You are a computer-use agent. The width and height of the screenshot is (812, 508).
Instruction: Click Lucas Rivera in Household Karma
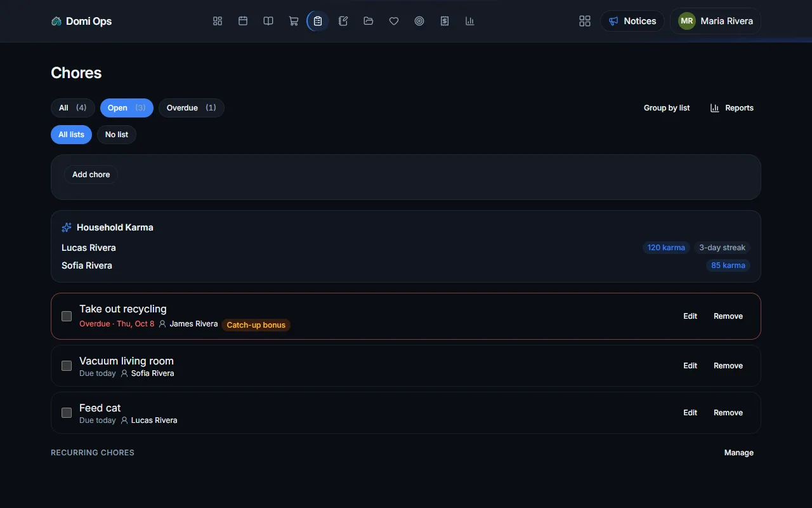click(89, 248)
